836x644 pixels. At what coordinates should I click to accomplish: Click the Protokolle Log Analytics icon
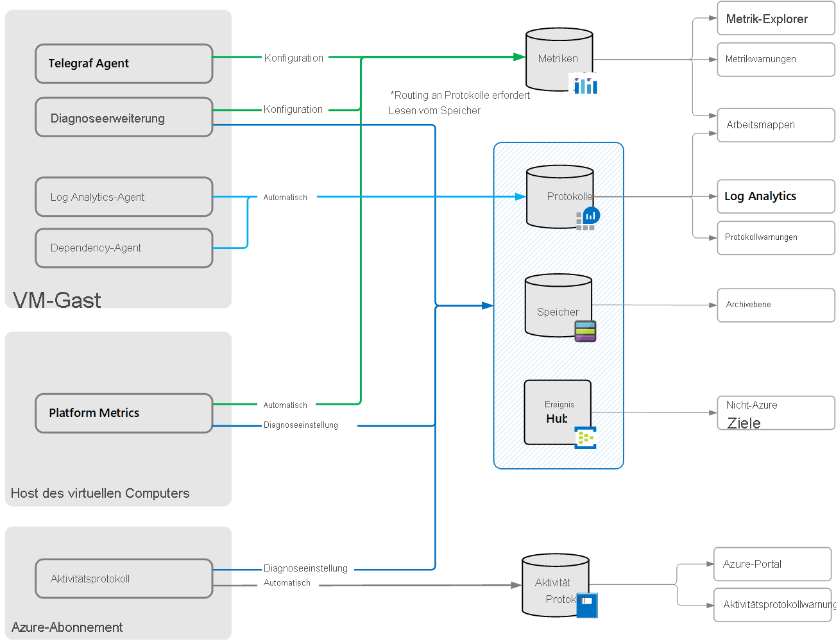coord(588,218)
